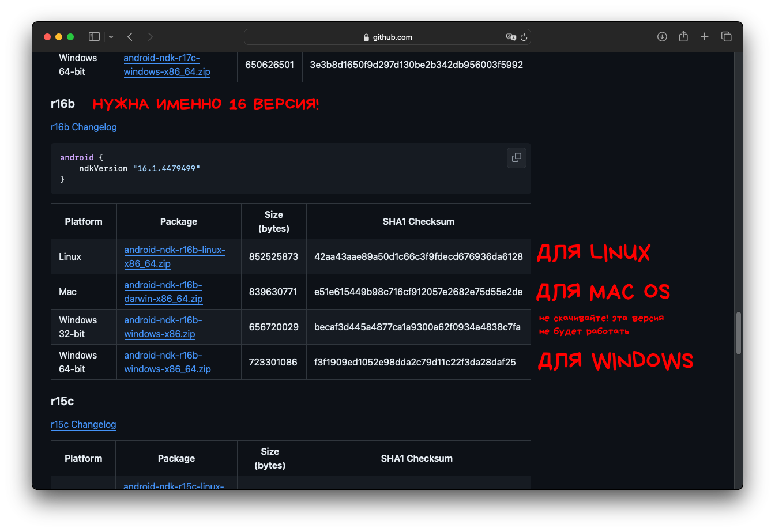The width and height of the screenshot is (775, 532).
Task: Click the github.com address bar
Action: click(x=387, y=37)
